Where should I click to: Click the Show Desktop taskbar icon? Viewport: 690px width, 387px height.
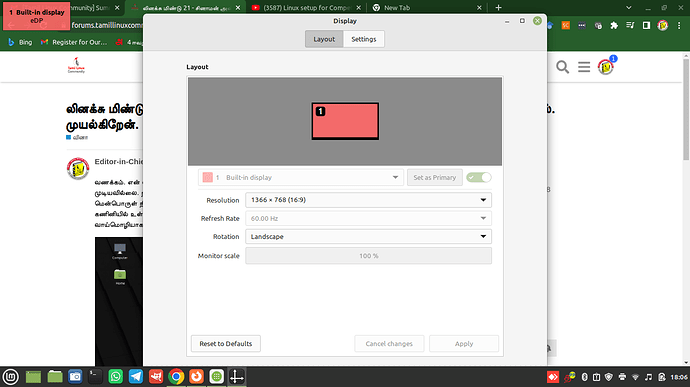click(33, 376)
